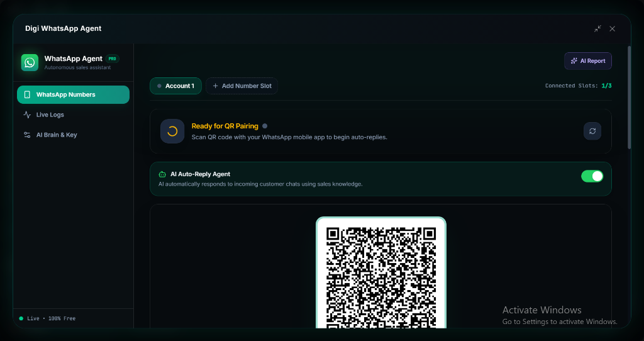Click the vertical scrollbar thumb
Viewport: 644px width, 341px height.
(x=629, y=98)
